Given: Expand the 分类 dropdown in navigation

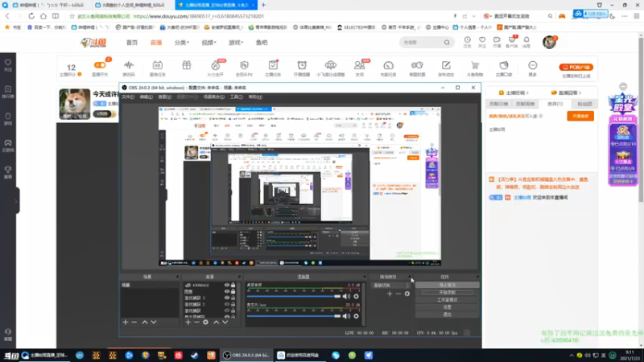Looking at the screenshot, I should [182, 43].
